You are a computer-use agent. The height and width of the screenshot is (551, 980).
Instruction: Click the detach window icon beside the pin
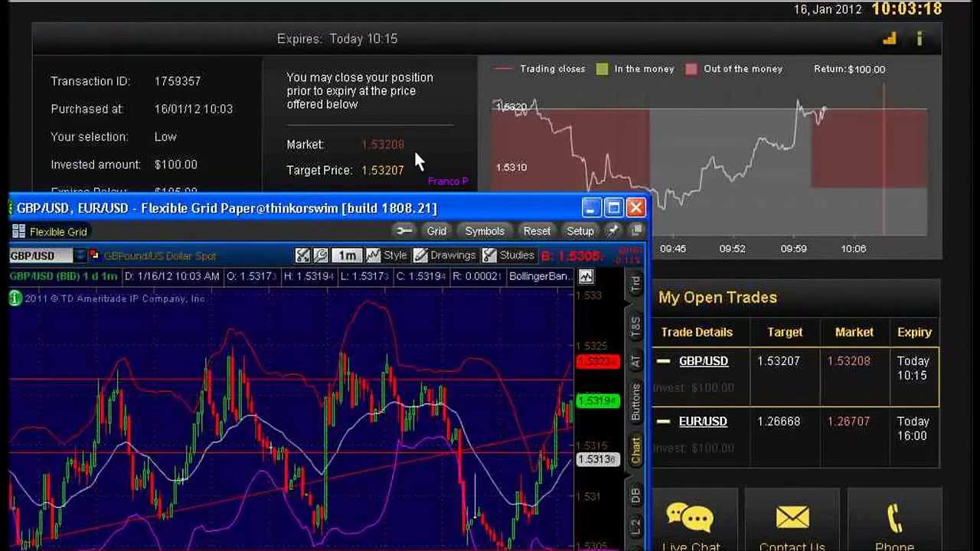(636, 230)
